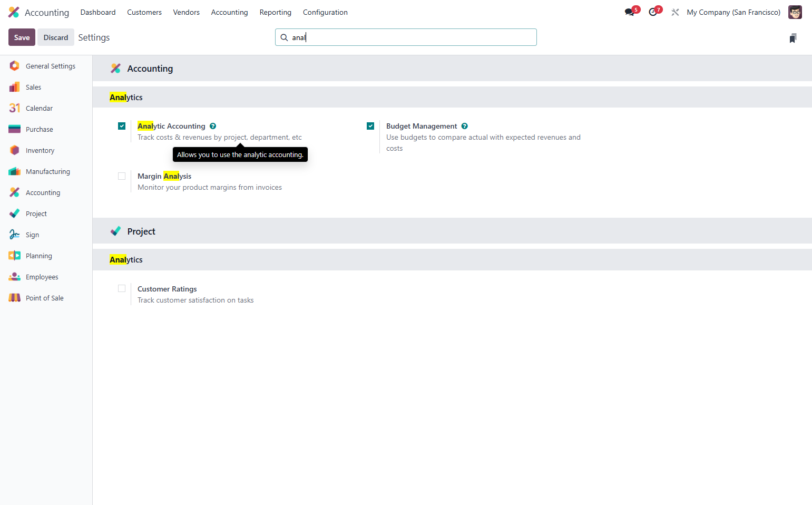
Task: Open the Reporting menu
Action: (276, 12)
